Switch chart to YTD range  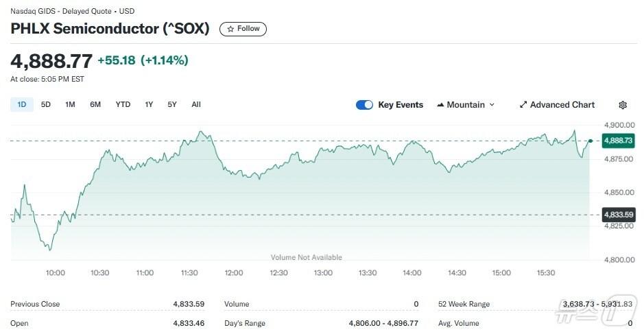(x=123, y=104)
